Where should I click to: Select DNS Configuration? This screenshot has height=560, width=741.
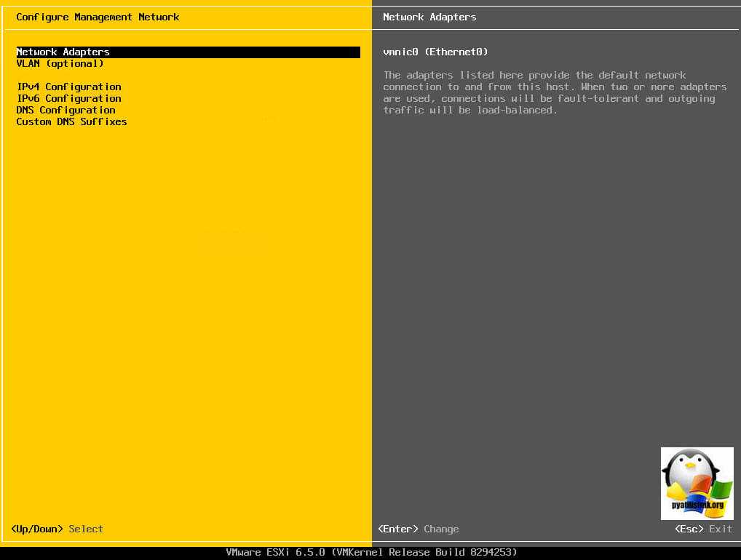[x=66, y=111]
